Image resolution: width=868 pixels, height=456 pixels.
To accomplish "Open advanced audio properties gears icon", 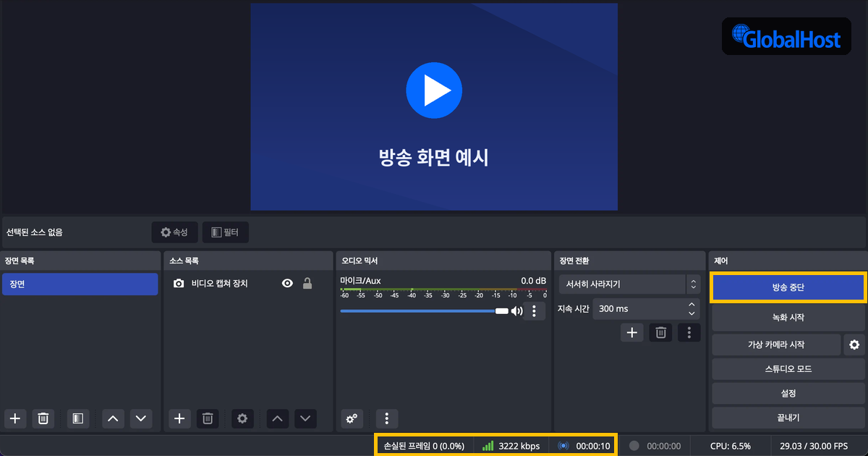I will coord(352,418).
